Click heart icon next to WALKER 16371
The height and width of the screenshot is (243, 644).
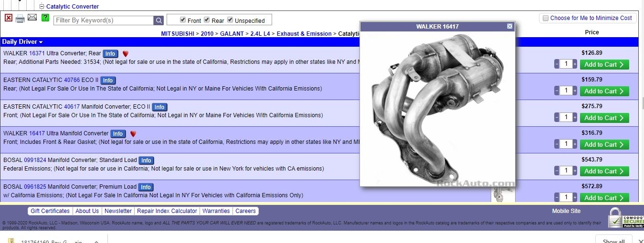pyautogui.click(x=126, y=54)
